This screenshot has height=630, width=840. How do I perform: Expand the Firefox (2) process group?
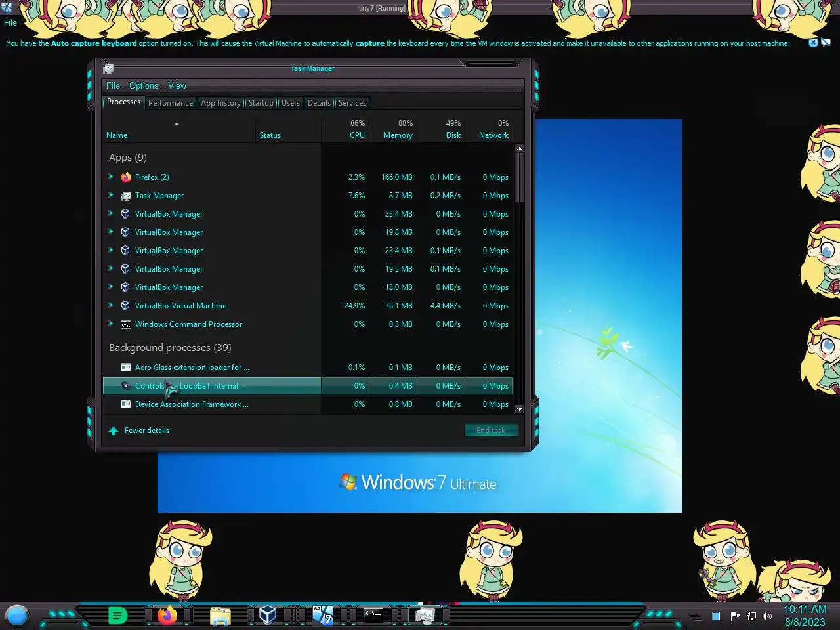click(x=110, y=177)
